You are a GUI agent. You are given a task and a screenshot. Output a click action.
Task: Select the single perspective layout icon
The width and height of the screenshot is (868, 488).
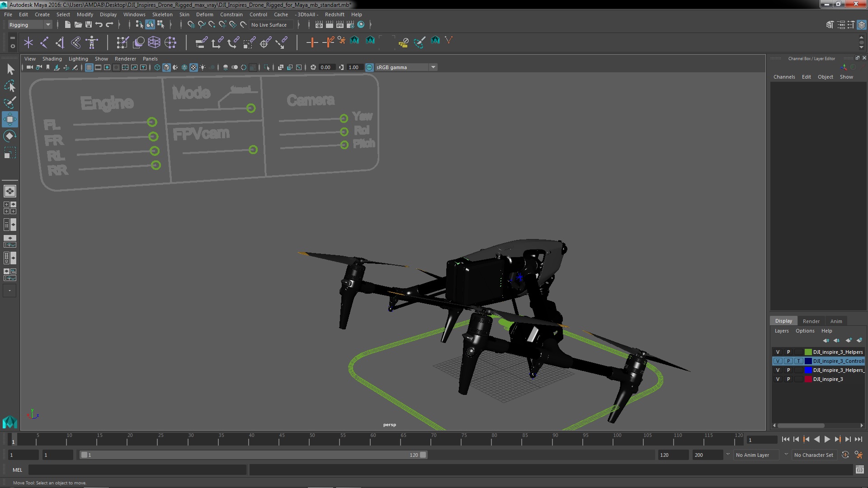10,191
